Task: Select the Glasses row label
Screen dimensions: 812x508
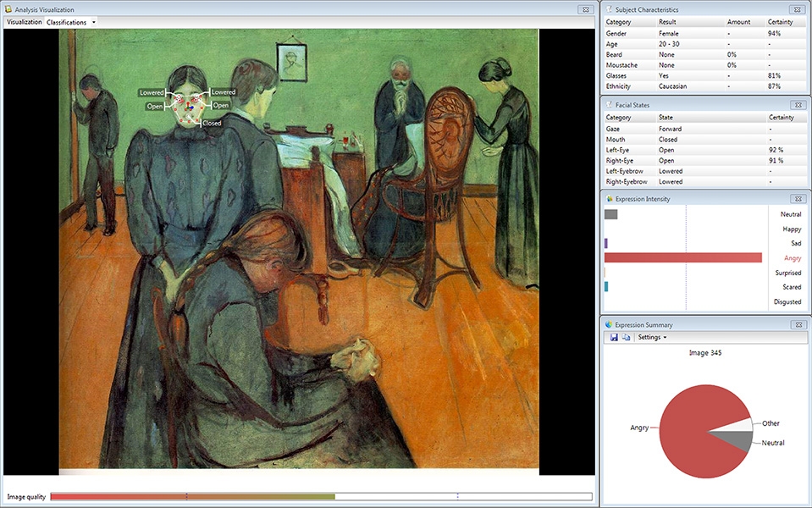Action: point(616,75)
